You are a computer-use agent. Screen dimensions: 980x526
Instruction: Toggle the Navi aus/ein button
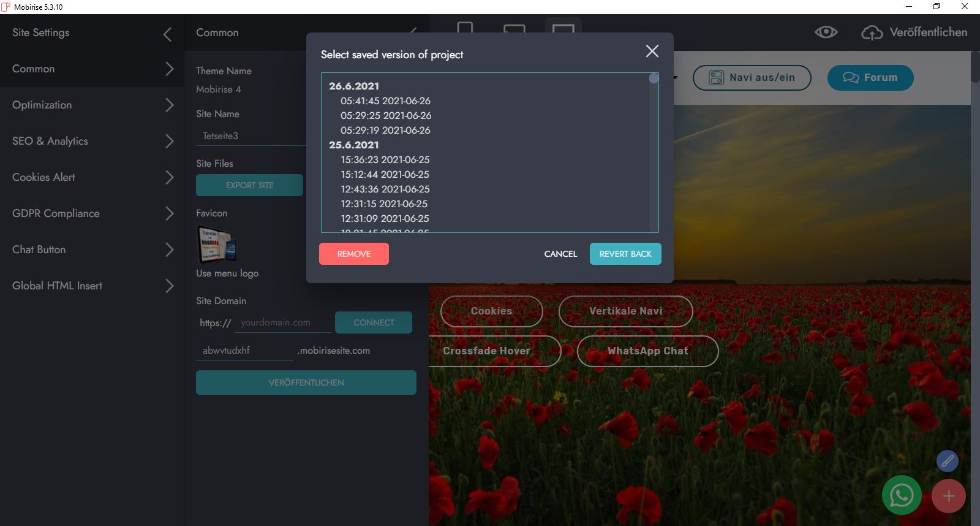[752, 78]
